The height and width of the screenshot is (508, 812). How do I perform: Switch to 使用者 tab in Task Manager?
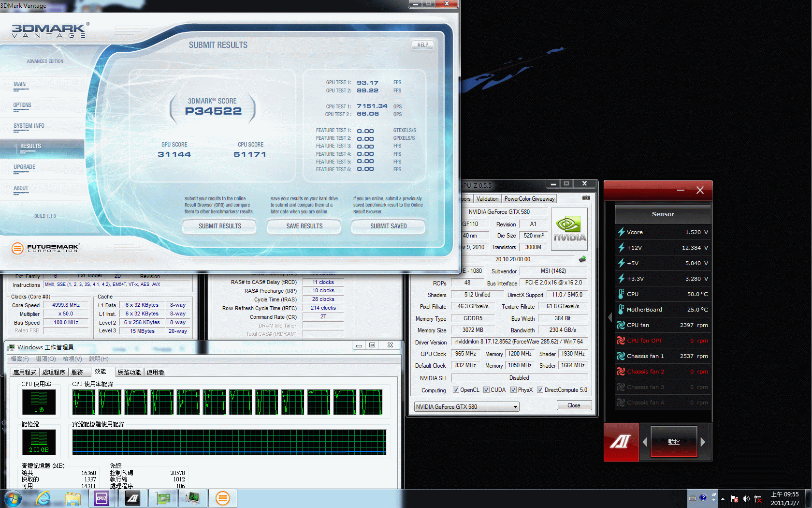(155, 372)
